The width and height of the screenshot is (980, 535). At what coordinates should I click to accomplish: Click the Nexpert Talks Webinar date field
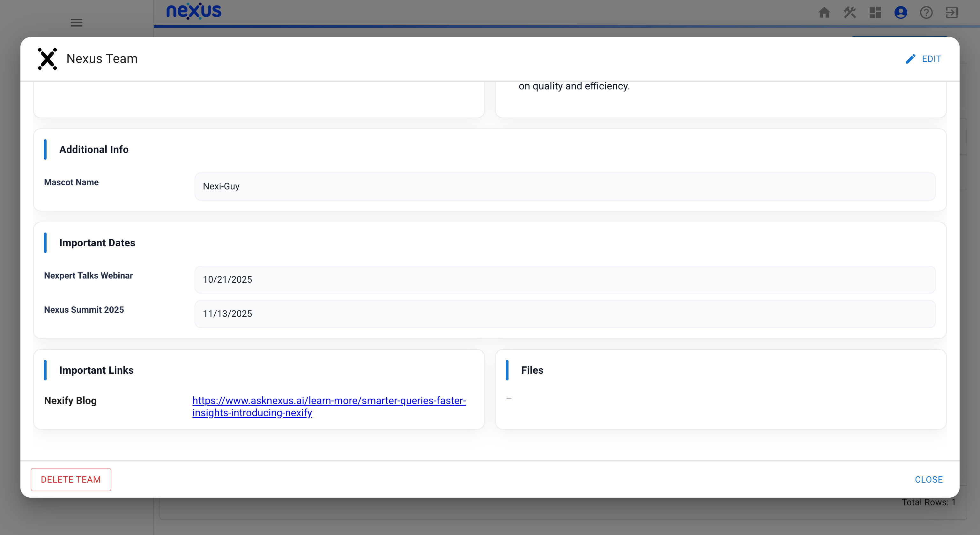(565, 279)
